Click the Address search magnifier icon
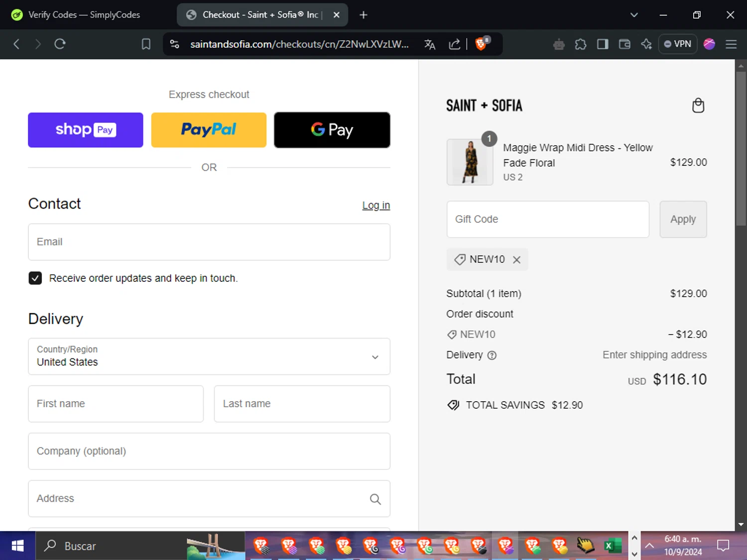Screen dimensions: 747x560 375,499
